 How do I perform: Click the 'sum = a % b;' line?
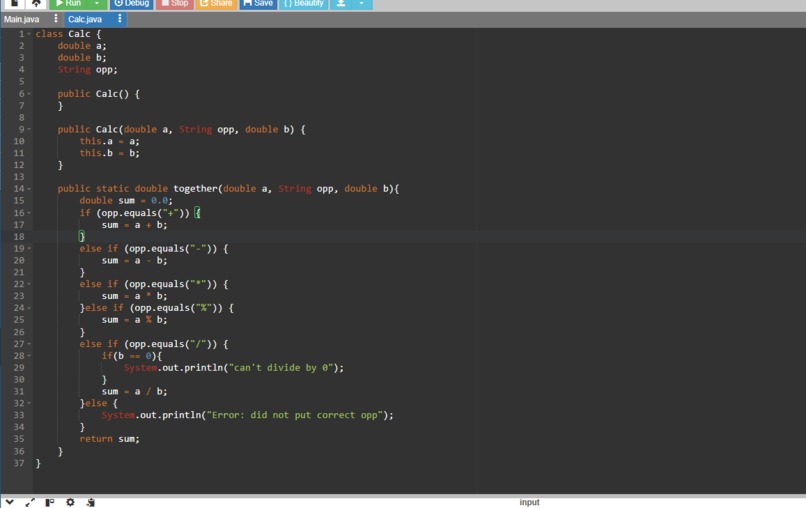point(134,320)
